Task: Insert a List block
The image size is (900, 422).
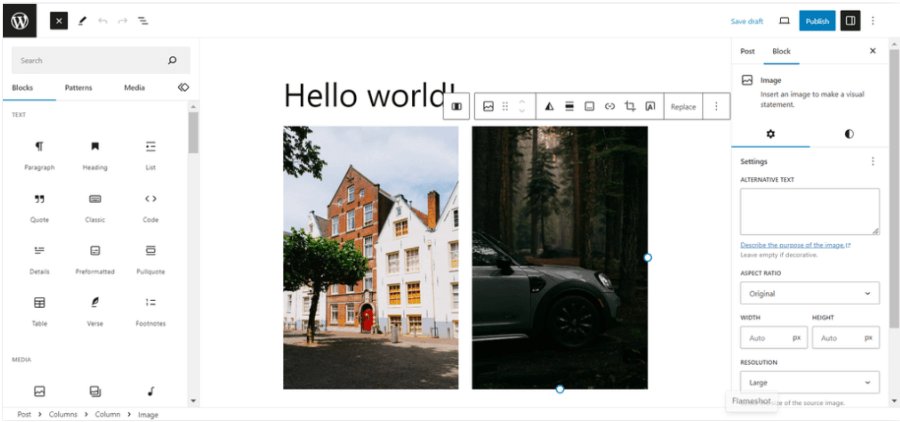Action: [x=150, y=156]
